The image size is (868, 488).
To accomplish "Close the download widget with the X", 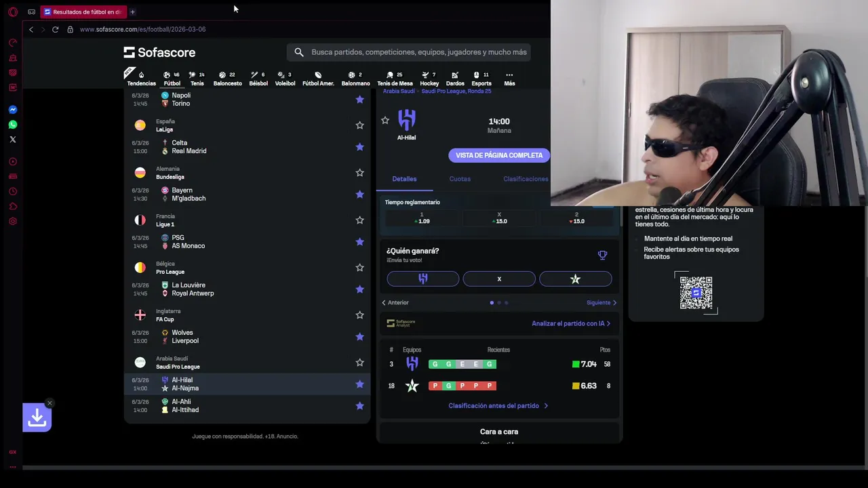I will (50, 403).
